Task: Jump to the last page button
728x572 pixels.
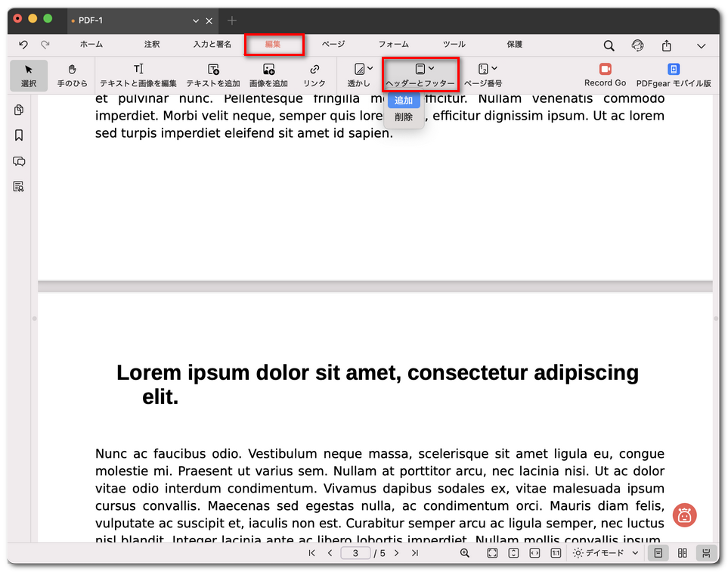Action: [x=414, y=553]
